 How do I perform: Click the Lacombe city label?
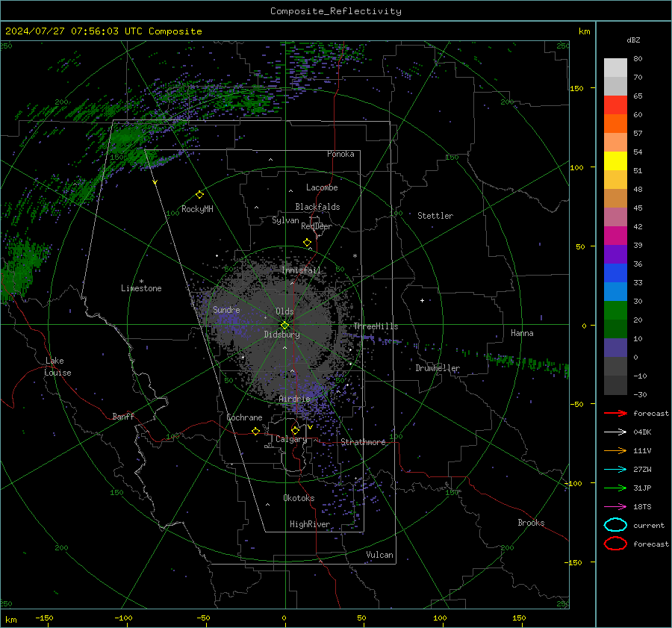pos(322,187)
